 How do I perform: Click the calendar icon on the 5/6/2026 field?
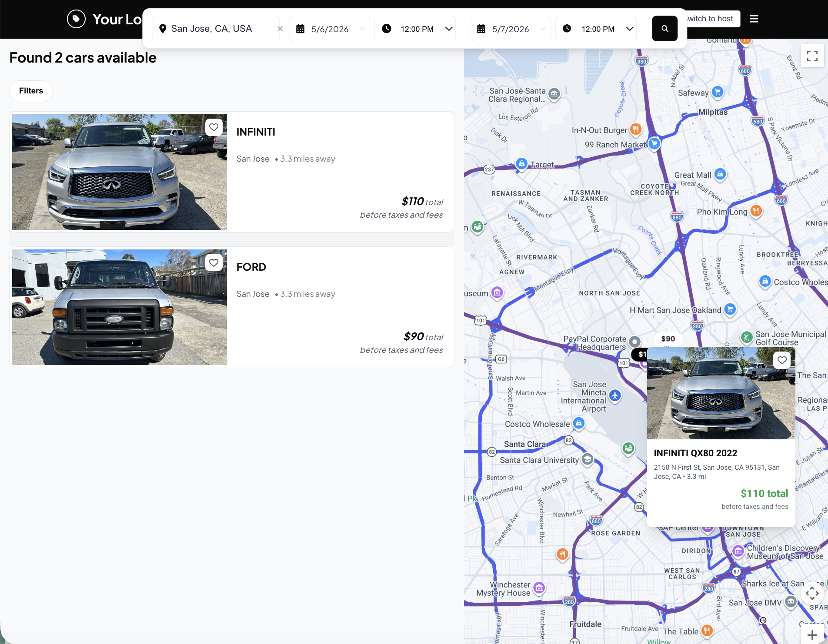point(300,28)
